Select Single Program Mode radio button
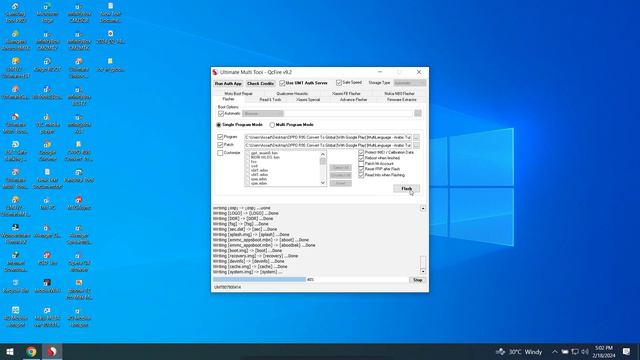 [219, 125]
